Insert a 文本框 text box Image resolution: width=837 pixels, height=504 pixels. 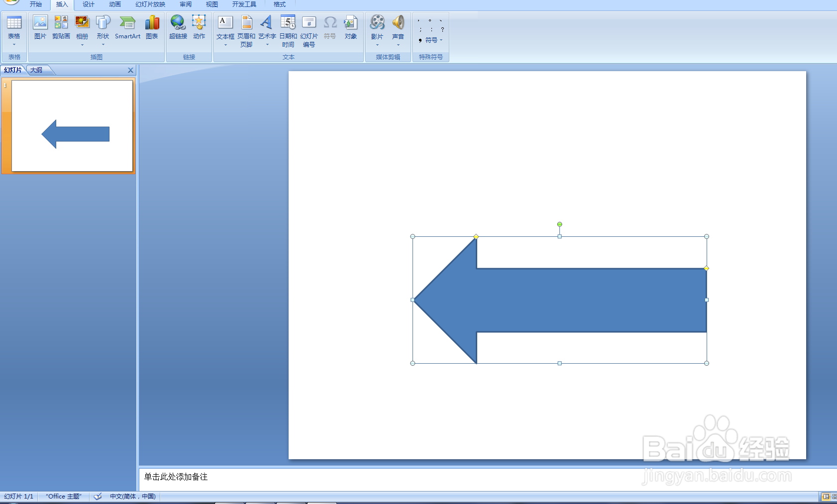pos(225,22)
